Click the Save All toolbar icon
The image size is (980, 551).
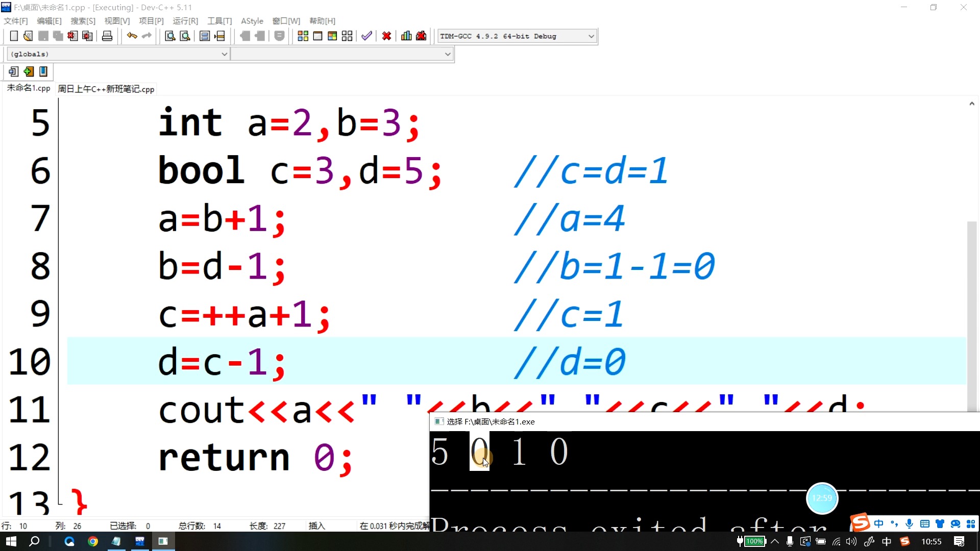point(58,36)
